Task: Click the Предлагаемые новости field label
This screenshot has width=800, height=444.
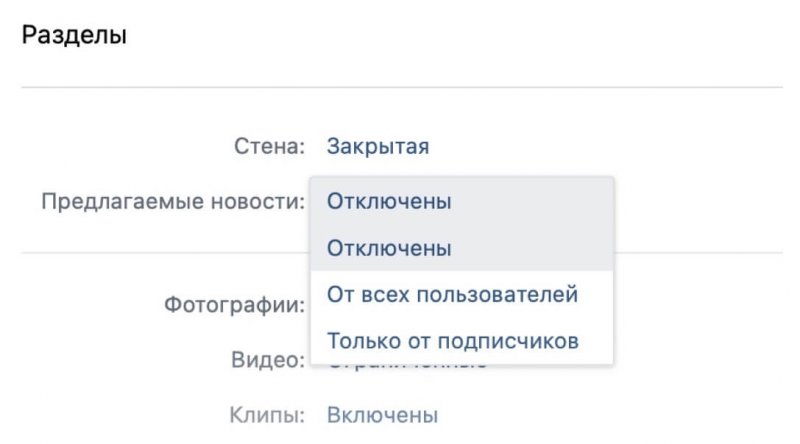Action: pos(172,201)
